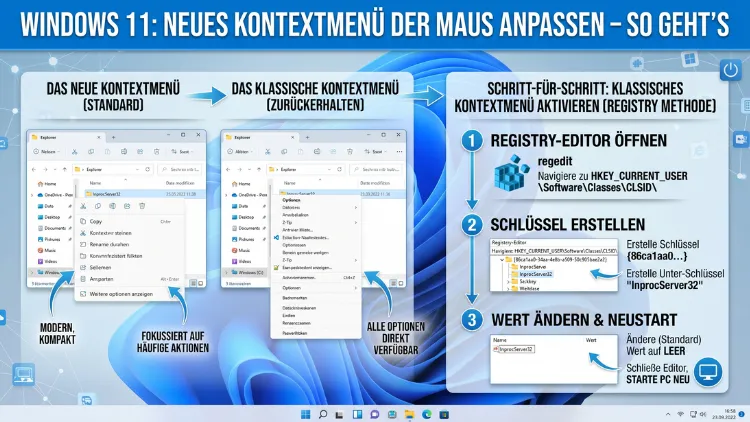Refresh the classic-menu Explorer address bar
The width and height of the screenshot is (750, 422).
point(339,169)
